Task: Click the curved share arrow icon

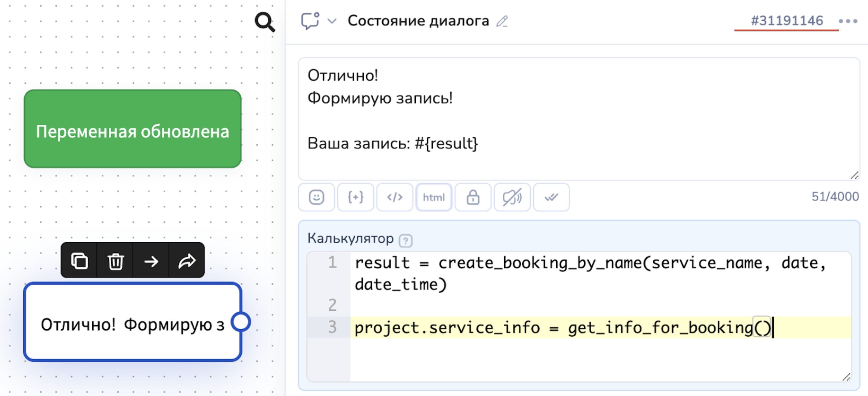Action: (187, 261)
